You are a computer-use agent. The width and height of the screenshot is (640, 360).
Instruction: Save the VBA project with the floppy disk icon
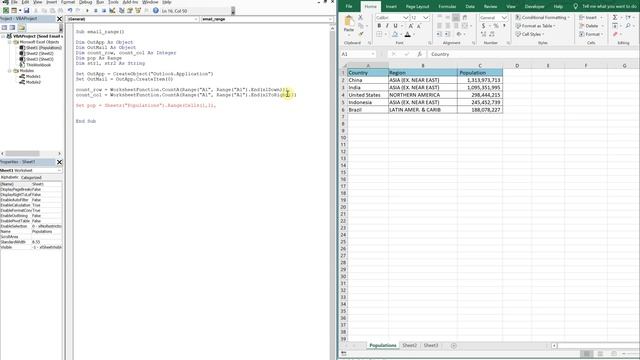(x=27, y=11)
